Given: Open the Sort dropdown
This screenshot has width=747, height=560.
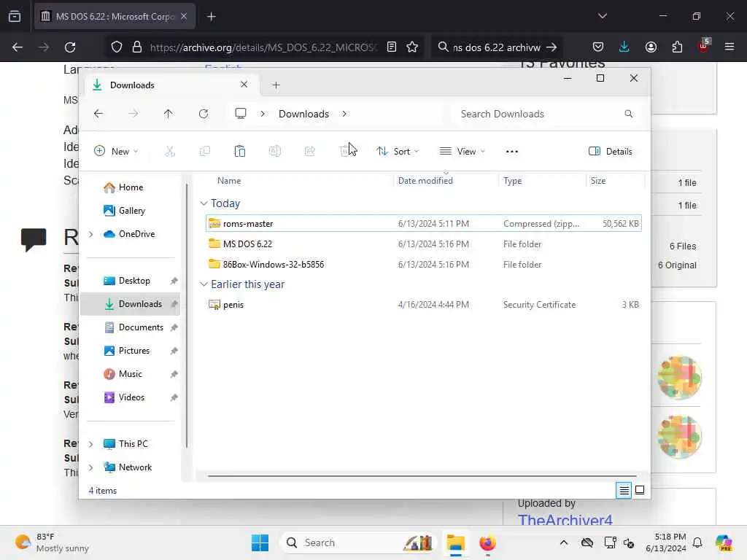Looking at the screenshot, I should [x=398, y=152].
